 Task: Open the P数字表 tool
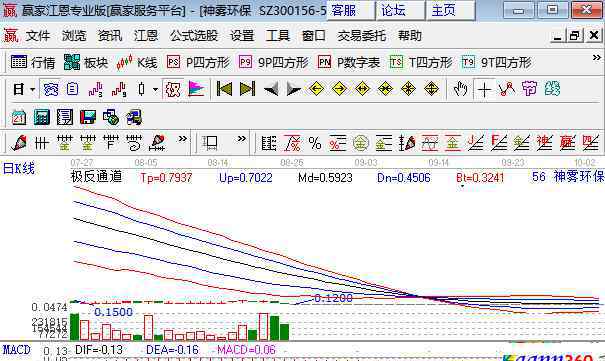[349, 62]
